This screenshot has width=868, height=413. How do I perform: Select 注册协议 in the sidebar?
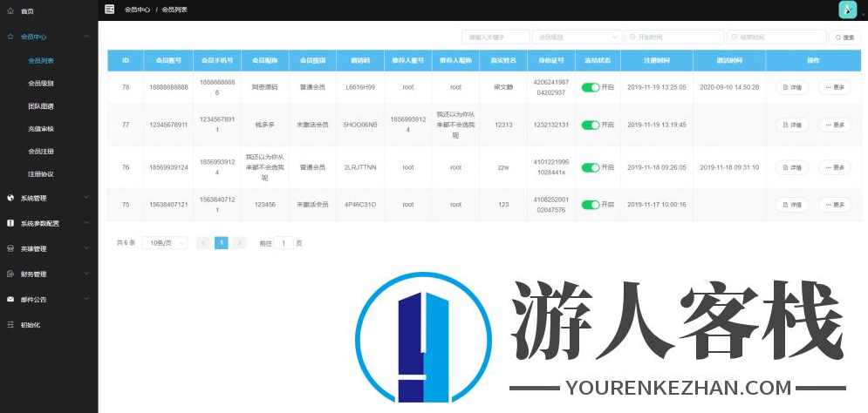pyautogui.click(x=41, y=173)
